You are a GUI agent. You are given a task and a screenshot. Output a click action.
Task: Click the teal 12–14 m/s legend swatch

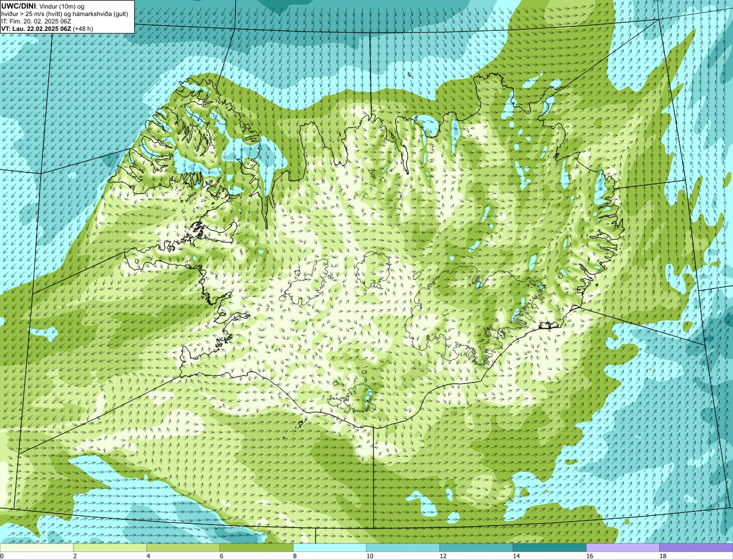click(476, 548)
